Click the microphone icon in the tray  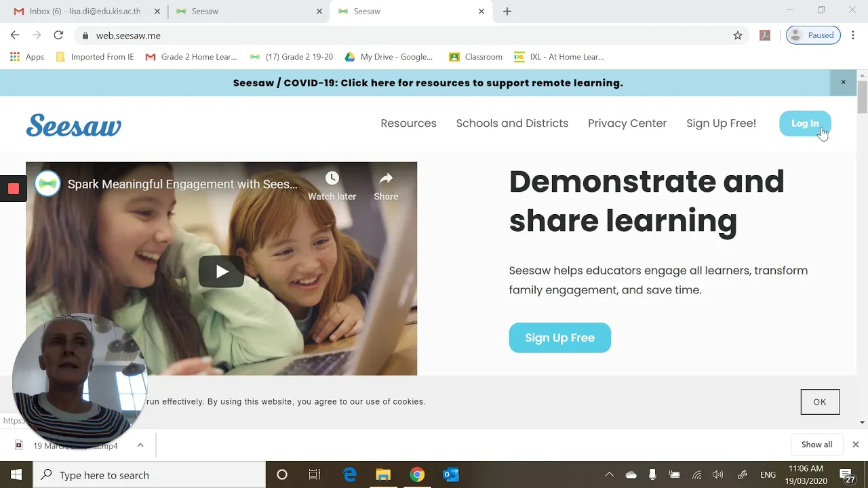(652, 475)
